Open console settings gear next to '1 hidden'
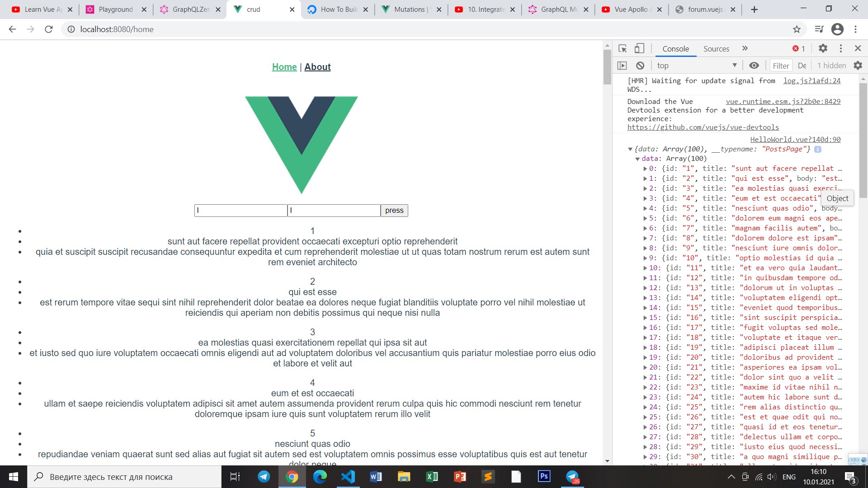The width and height of the screenshot is (868, 488). click(858, 66)
